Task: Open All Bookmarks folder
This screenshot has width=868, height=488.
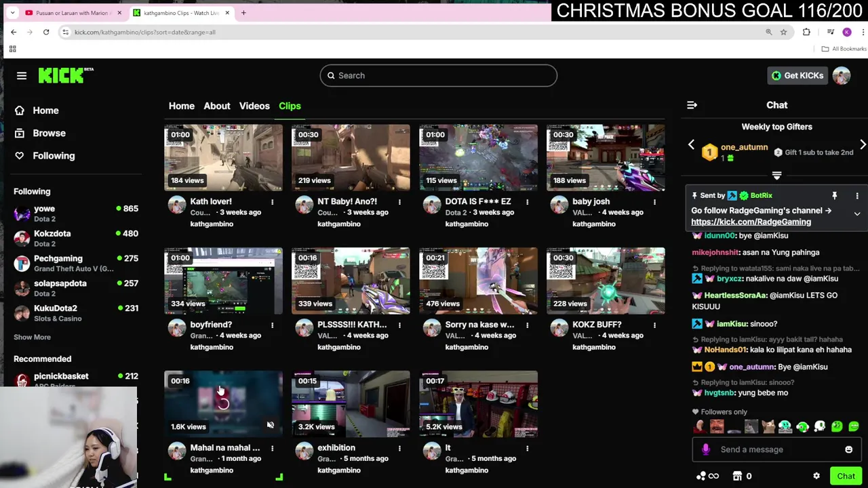Action: (844, 49)
